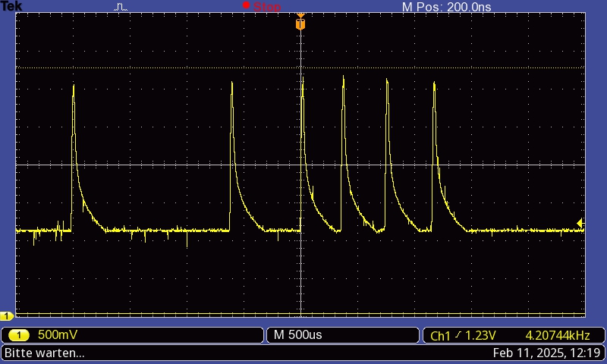The width and height of the screenshot is (607, 364).
Task: Click the 4.20744kHz frequency readout
Action: click(x=558, y=335)
